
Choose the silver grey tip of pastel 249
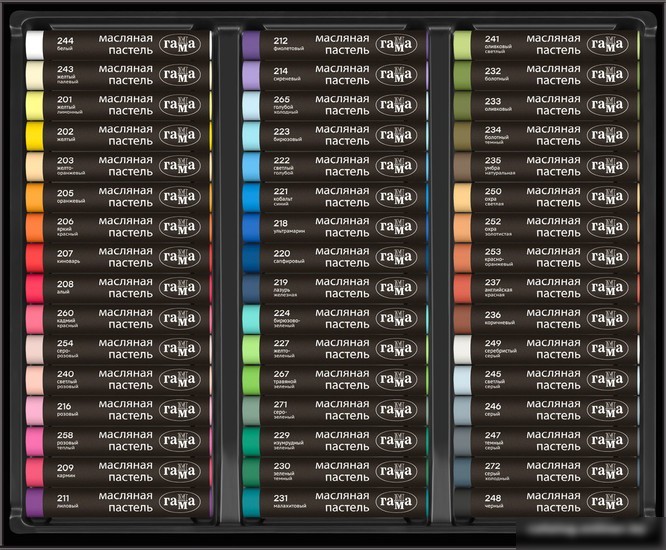463,350
